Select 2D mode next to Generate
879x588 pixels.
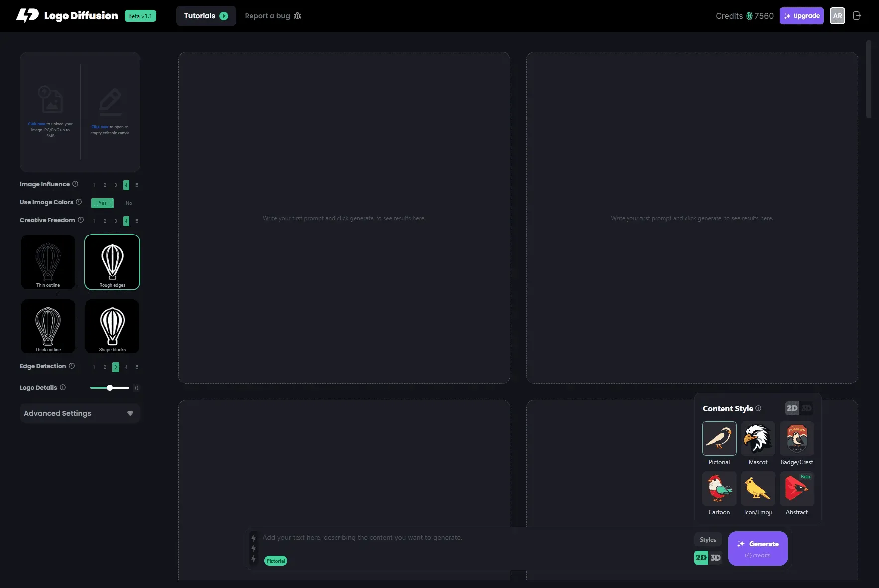701,558
